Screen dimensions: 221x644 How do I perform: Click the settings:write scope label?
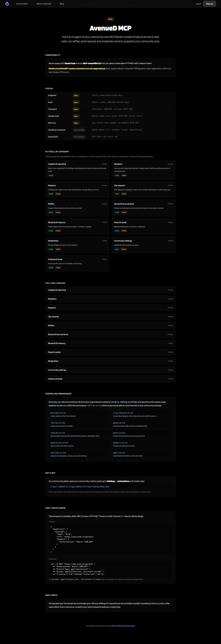click(58, 453)
